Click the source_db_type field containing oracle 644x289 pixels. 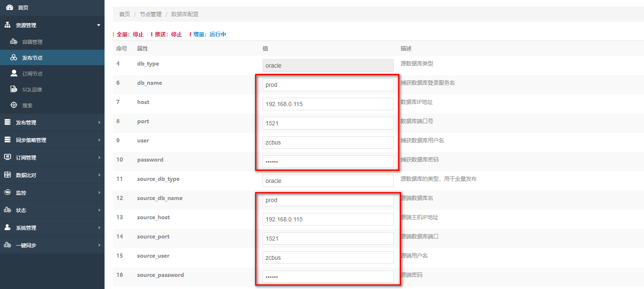pos(328,181)
